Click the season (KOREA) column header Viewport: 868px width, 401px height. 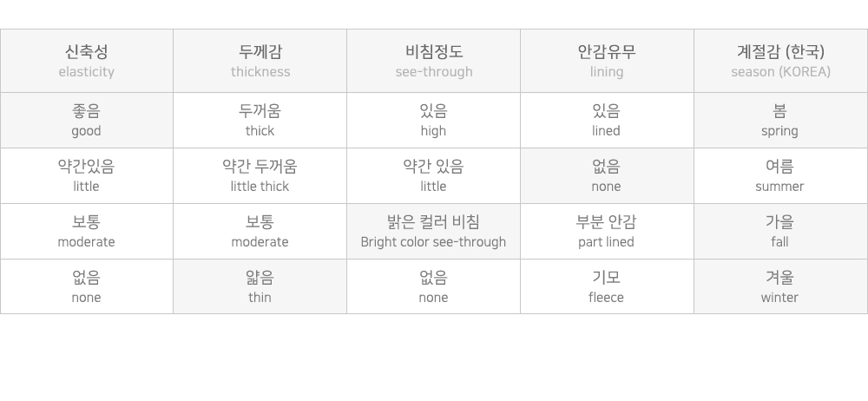pyautogui.click(x=780, y=61)
